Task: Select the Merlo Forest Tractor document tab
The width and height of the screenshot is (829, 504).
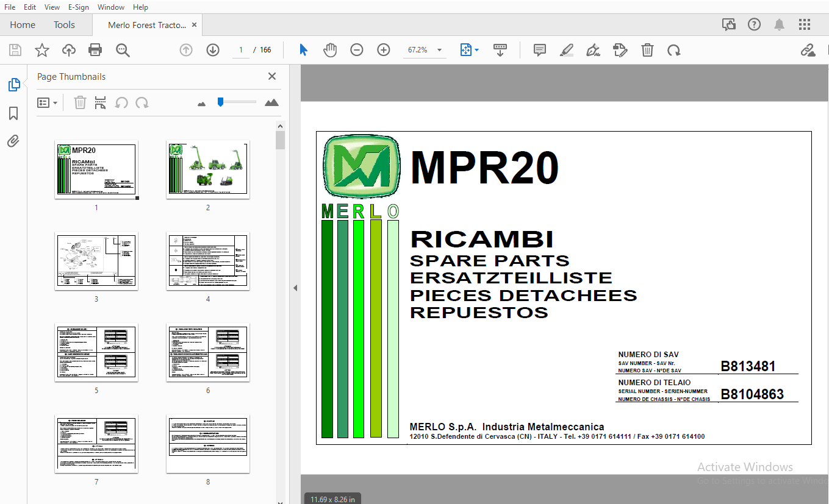Action: pos(147,25)
